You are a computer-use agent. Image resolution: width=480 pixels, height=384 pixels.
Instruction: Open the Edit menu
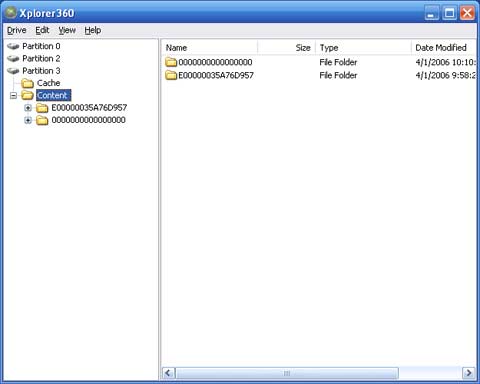click(x=42, y=30)
